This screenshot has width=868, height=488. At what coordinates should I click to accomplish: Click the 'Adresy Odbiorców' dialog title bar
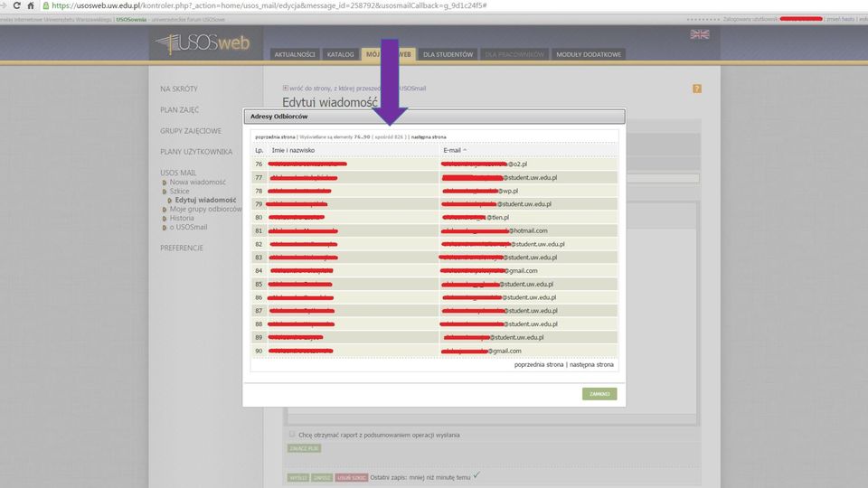435,117
